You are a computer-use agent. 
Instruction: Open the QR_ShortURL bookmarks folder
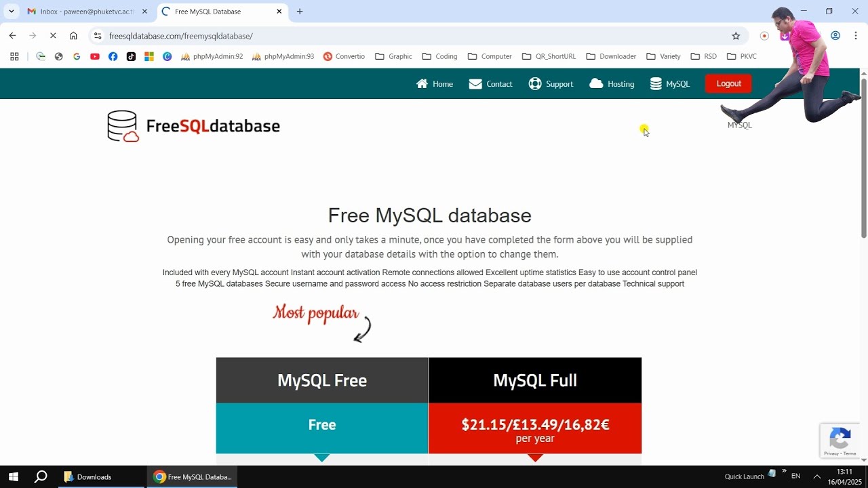tap(549, 56)
